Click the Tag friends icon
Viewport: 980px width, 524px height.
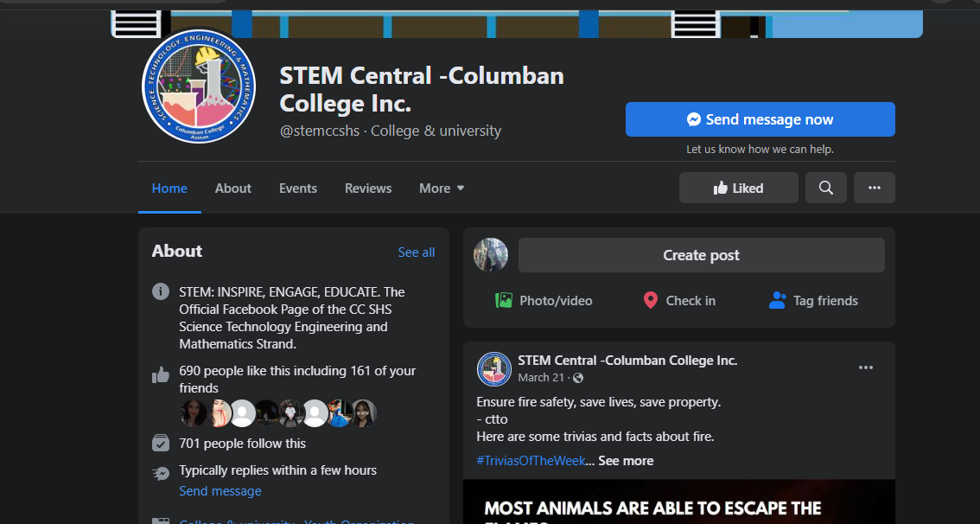(778, 301)
